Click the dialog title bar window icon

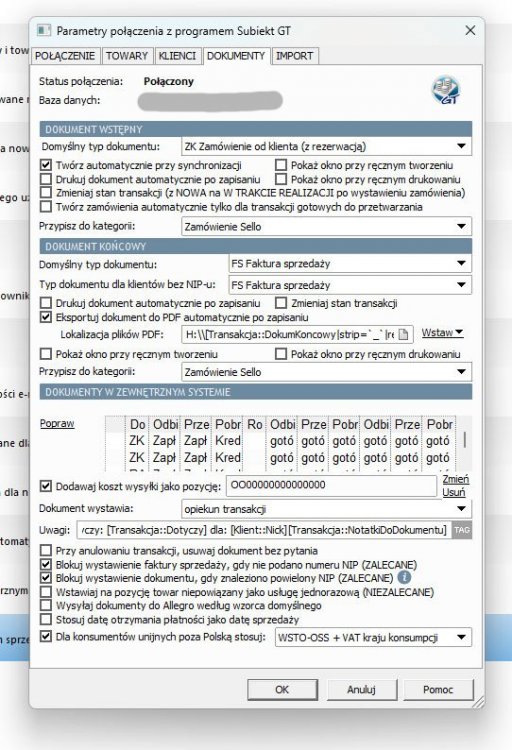tap(44, 31)
